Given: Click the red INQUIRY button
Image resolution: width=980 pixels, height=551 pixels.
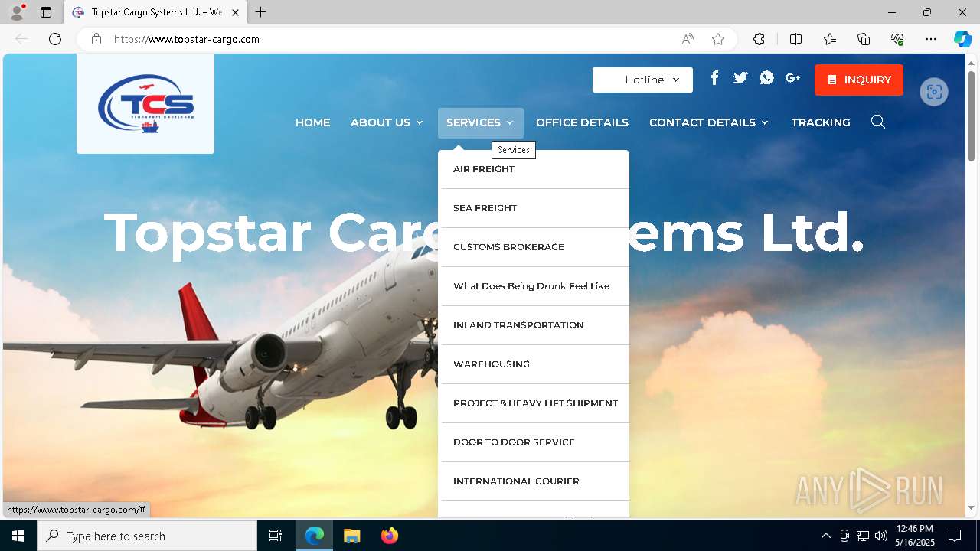Looking at the screenshot, I should tap(859, 80).
